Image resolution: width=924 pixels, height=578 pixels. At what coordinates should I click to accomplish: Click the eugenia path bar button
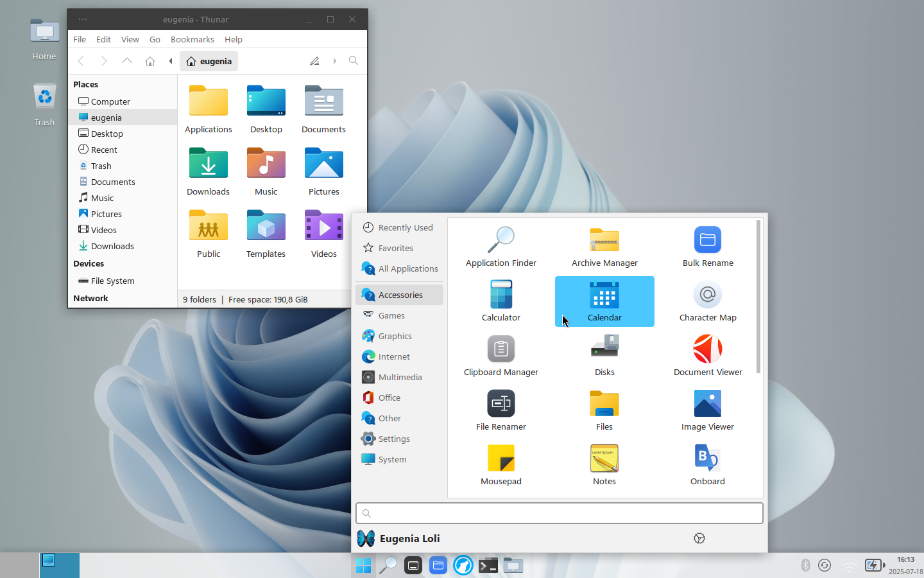click(x=209, y=61)
